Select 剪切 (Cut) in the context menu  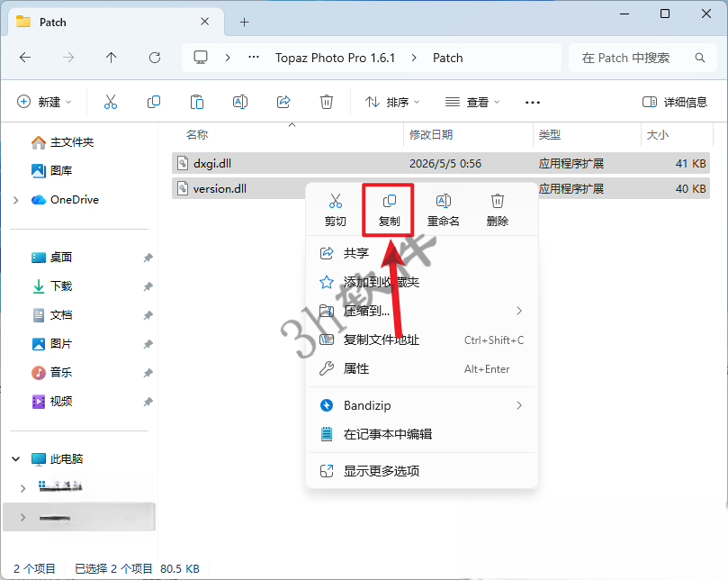[336, 210]
